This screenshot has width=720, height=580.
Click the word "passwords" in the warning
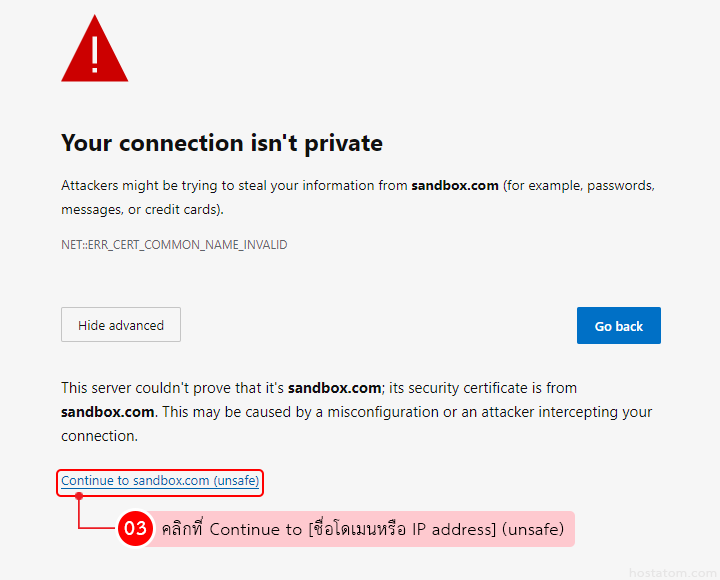(622, 186)
